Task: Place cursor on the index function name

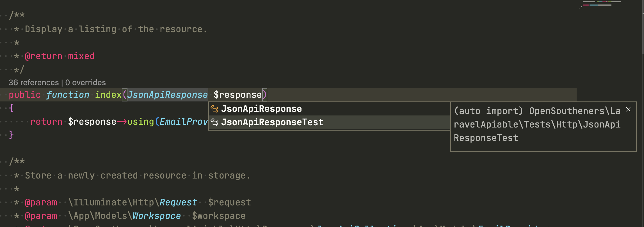Action: 108,95
